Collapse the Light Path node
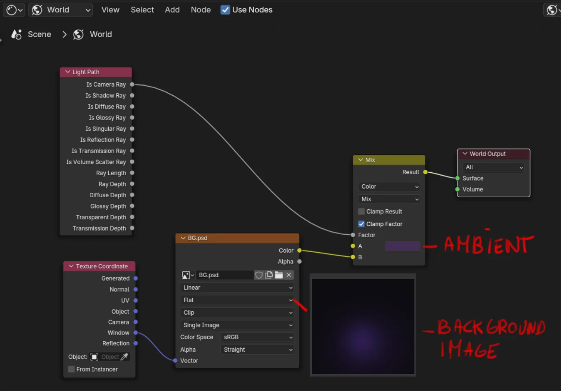The width and height of the screenshot is (562, 392). (x=67, y=72)
